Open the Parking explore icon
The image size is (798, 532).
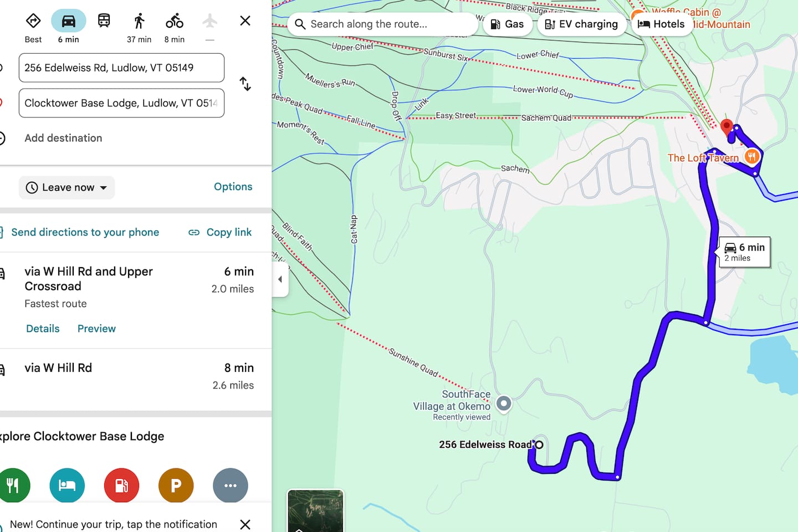pyautogui.click(x=176, y=485)
